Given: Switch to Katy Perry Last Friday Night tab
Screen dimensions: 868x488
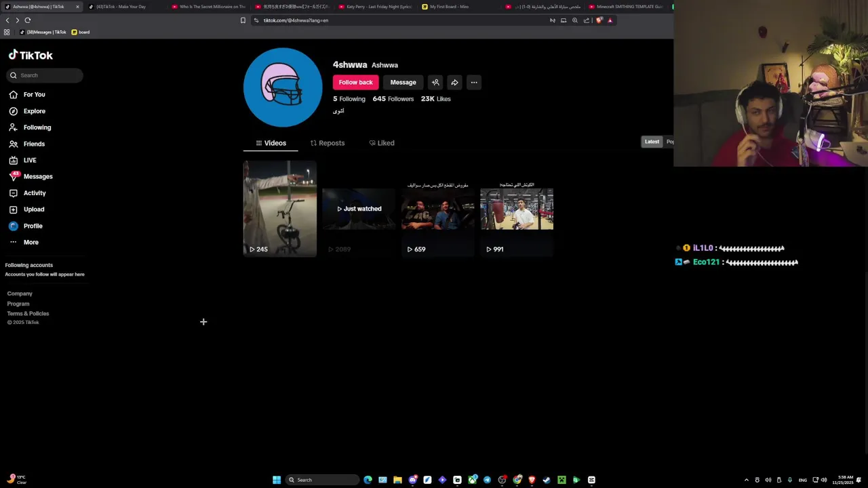Looking at the screenshot, I should pyautogui.click(x=374, y=7).
